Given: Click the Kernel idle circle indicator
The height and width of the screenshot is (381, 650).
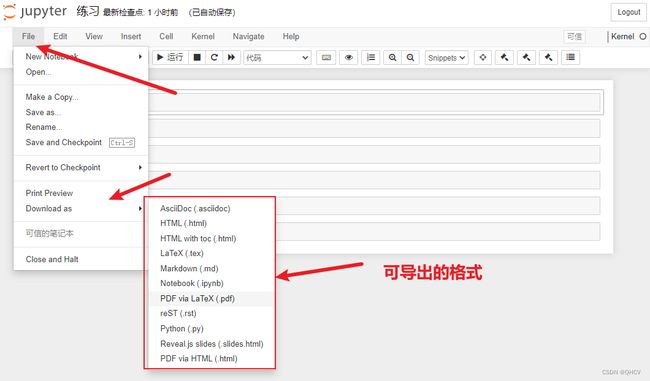Looking at the screenshot, I should [x=643, y=36].
